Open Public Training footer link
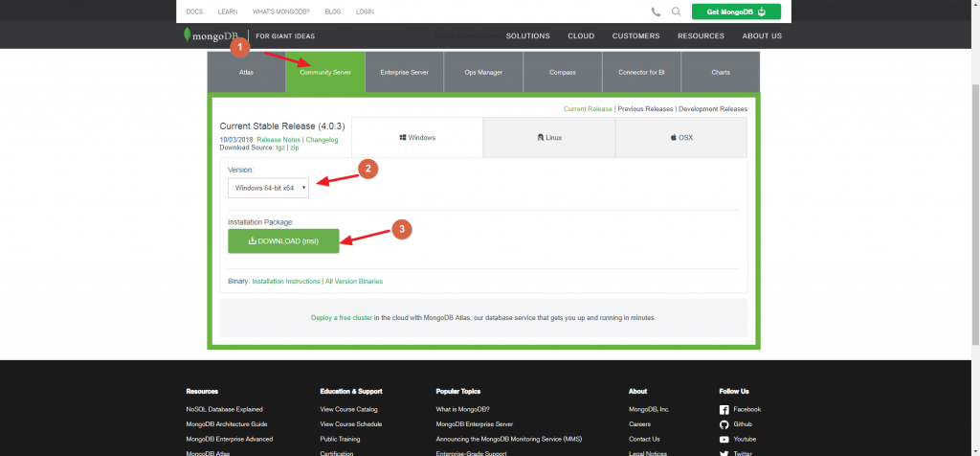 [x=340, y=439]
